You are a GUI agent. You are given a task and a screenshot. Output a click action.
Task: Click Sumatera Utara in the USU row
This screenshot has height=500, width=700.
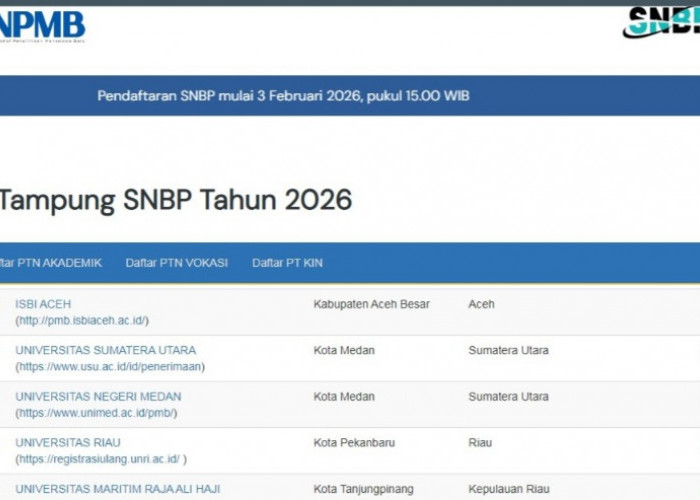(508, 350)
